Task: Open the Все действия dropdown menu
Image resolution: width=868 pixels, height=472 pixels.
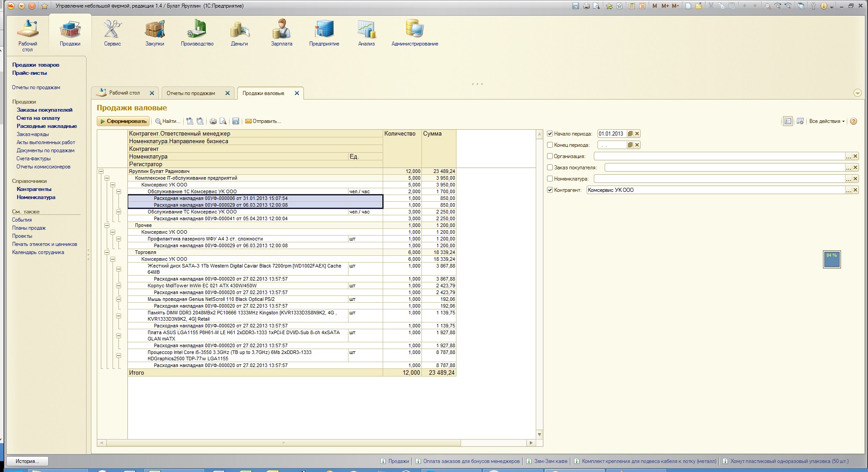Action: tap(827, 121)
